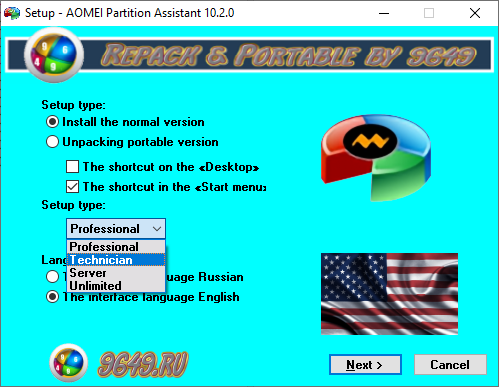The height and width of the screenshot is (387, 499).
Task: Click the small 9649 globe logo at bottom
Action: point(69,363)
